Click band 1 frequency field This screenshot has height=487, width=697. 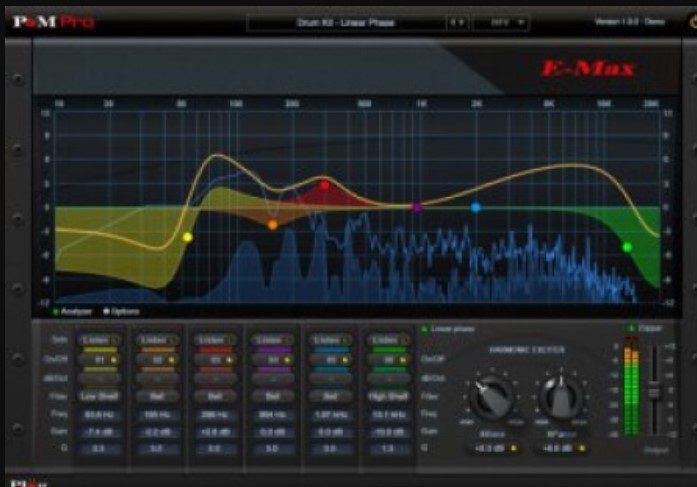coord(100,415)
